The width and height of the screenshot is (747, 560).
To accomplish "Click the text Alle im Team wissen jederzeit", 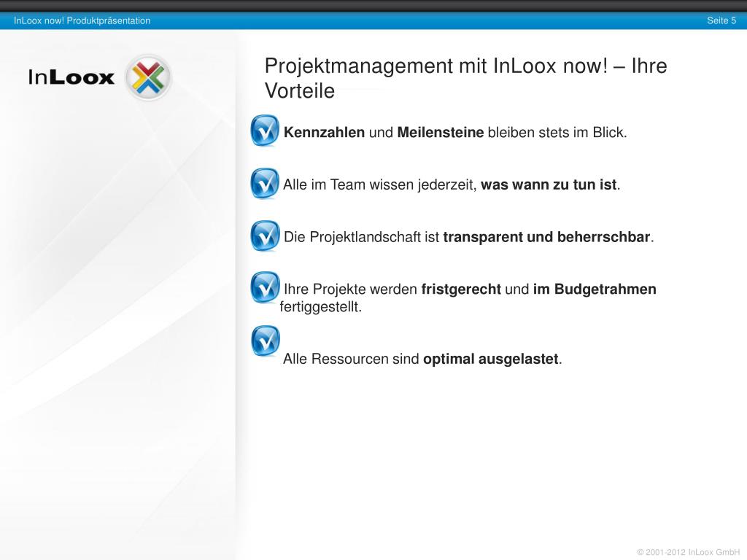I will 379,184.
